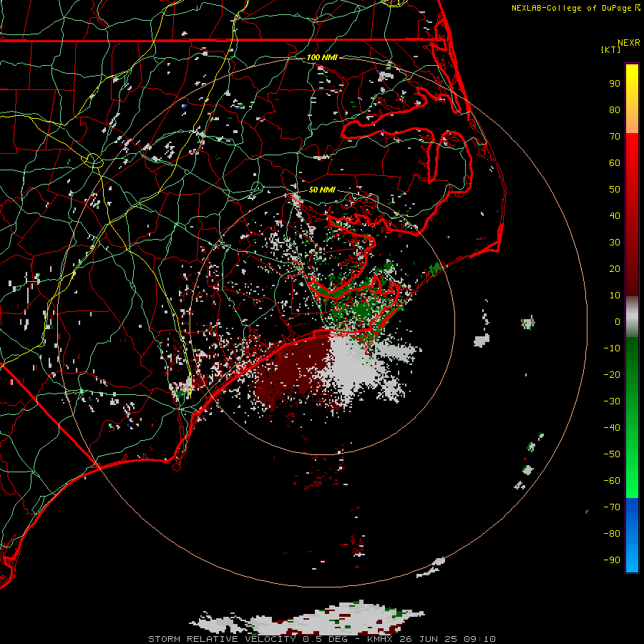Click the -50 value on velocity scale
The width and height of the screenshot is (644, 644).
point(612,454)
